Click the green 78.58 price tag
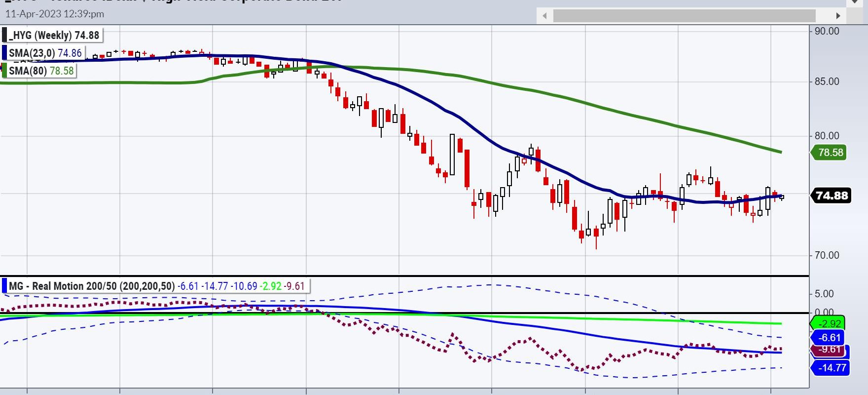This screenshot has width=868, height=395. [x=830, y=153]
